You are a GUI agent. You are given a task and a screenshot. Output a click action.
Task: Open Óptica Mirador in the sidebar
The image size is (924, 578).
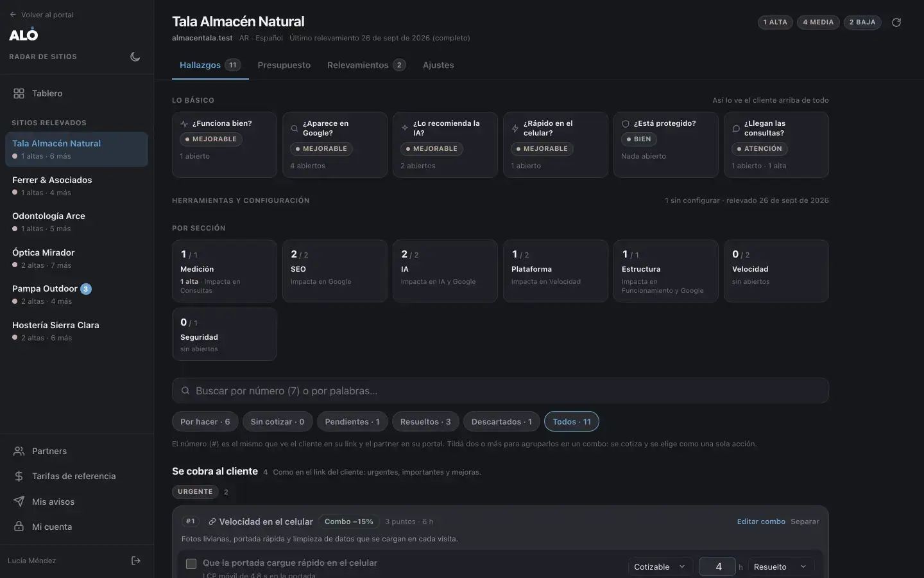(76, 258)
